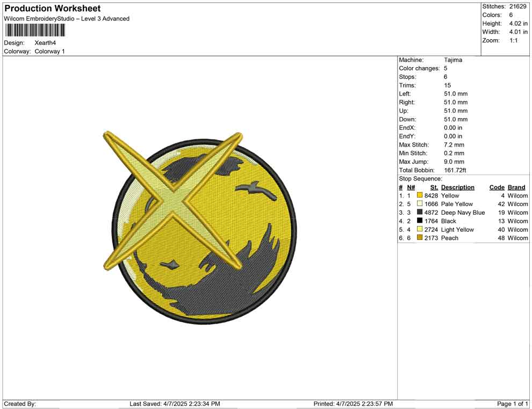532x409 pixels.
Task: Click the stitch count '4872' in row 3
Action: click(431, 213)
